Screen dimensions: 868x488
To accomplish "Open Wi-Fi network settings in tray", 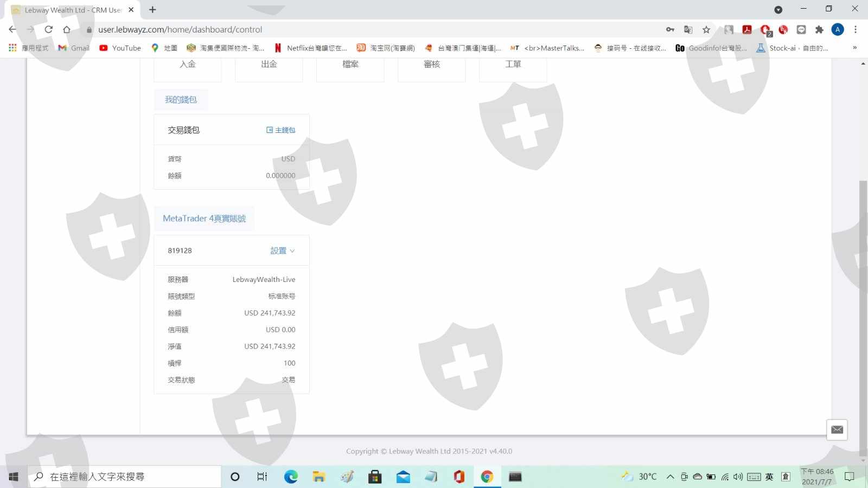I will (725, 477).
